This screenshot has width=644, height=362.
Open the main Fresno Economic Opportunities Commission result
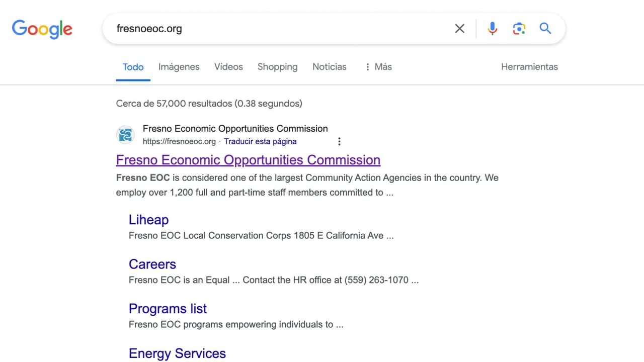coord(248,160)
